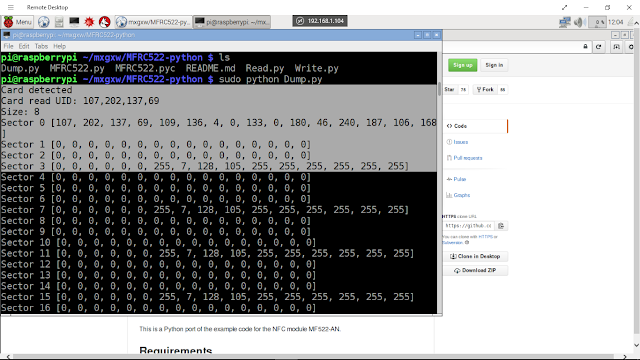Image resolution: width=640 pixels, height=360 pixels.
Task: Open the Pull requests link
Action: (x=468, y=158)
